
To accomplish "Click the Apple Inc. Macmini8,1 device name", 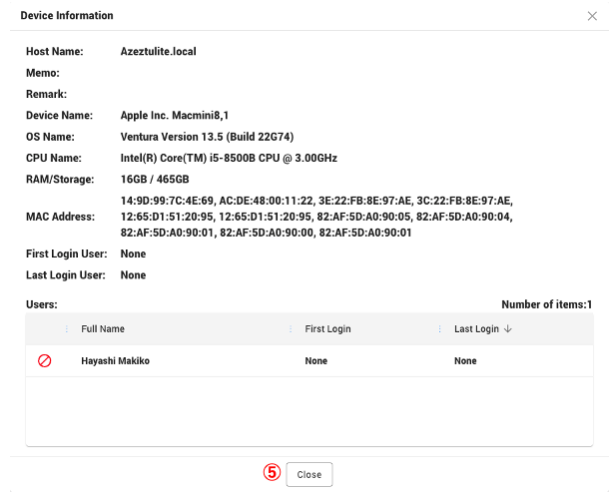I will [x=177, y=115].
